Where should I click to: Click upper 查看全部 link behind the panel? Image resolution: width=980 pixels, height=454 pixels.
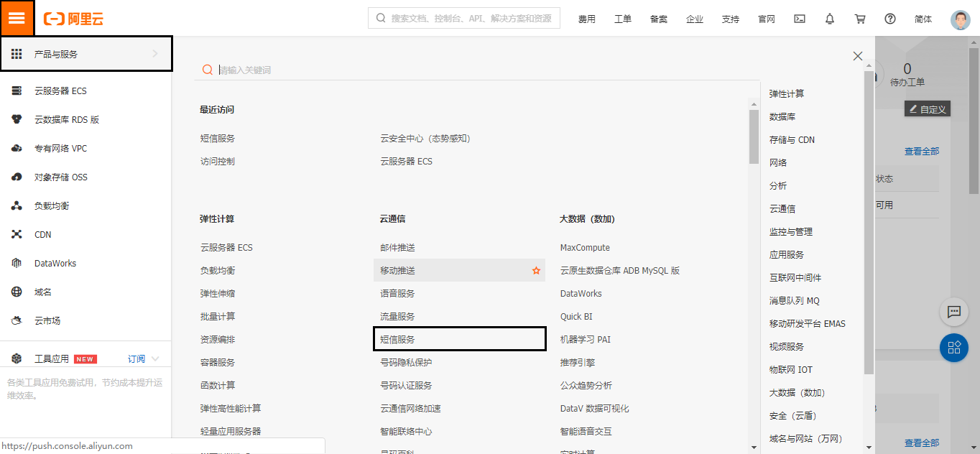pyautogui.click(x=921, y=152)
